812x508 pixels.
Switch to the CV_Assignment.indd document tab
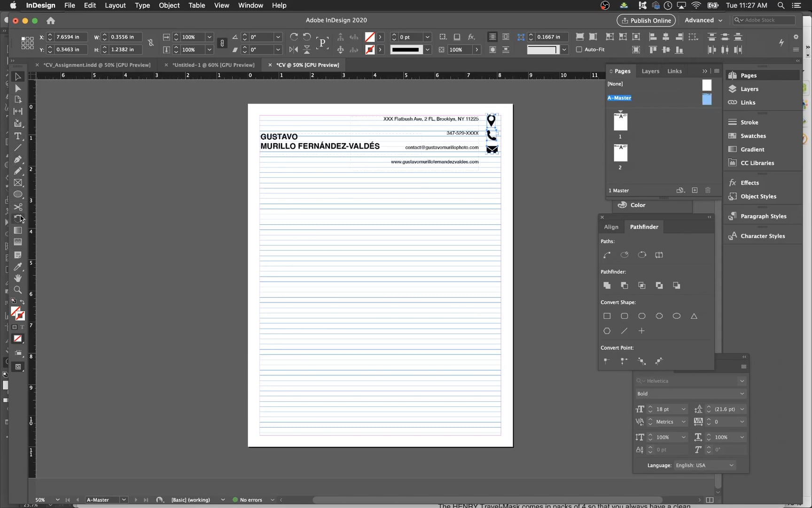[x=97, y=65]
